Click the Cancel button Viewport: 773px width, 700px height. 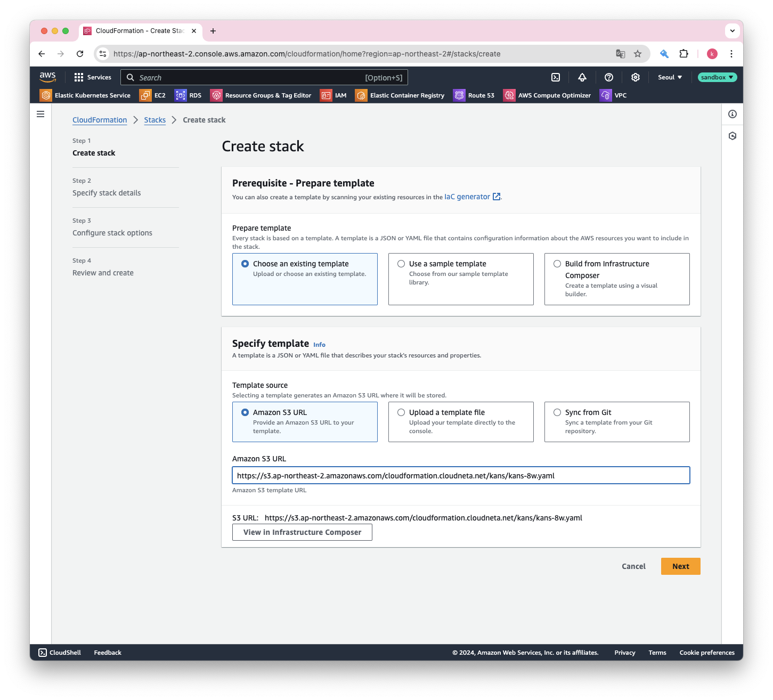[x=633, y=566]
